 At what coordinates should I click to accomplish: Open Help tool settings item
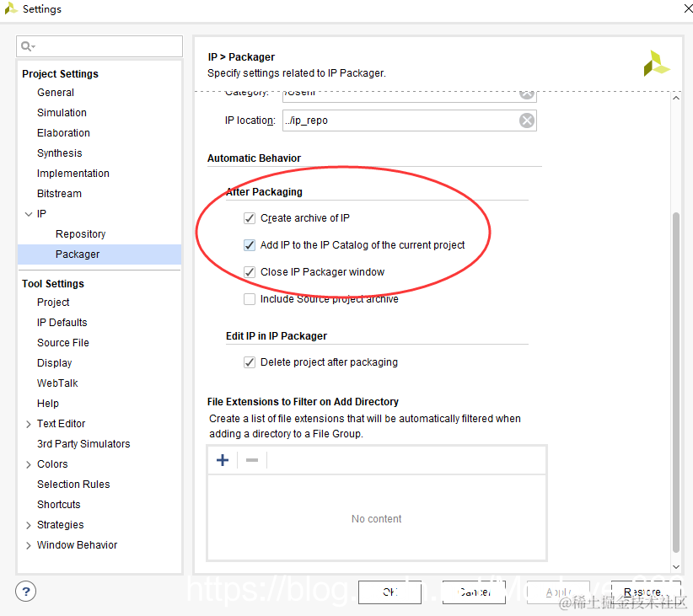click(x=48, y=404)
